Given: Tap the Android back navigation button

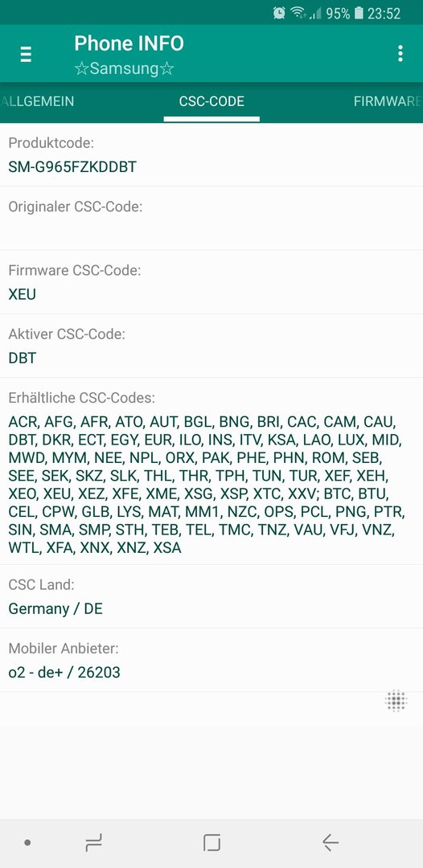Looking at the screenshot, I should 331,842.
